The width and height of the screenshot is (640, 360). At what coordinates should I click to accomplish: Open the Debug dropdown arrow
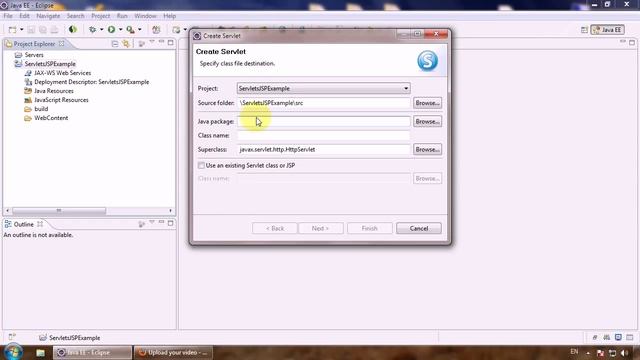pyautogui.click(x=101, y=29)
